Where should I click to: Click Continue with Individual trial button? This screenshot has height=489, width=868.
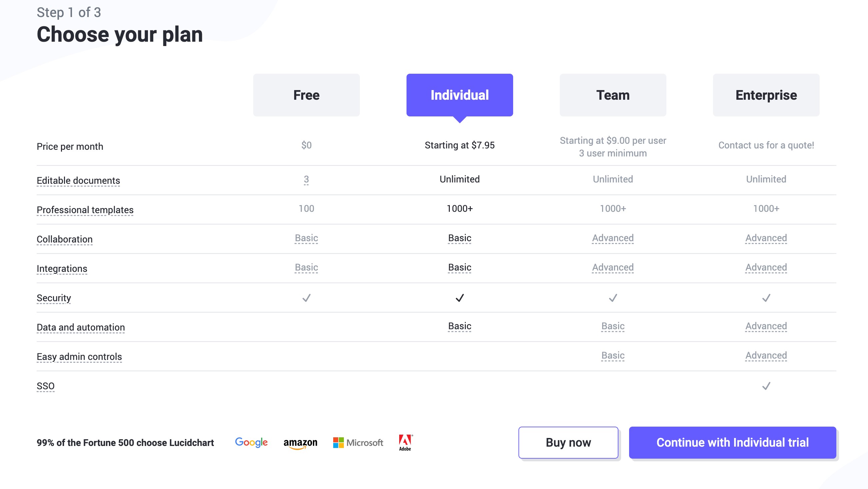732,442
